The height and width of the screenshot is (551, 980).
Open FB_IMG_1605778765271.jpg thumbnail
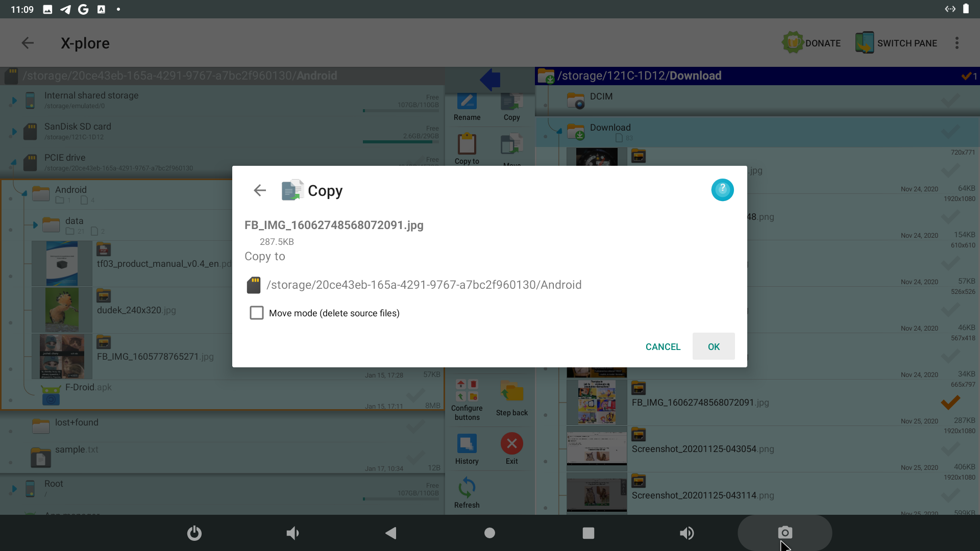pyautogui.click(x=62, y=356)
